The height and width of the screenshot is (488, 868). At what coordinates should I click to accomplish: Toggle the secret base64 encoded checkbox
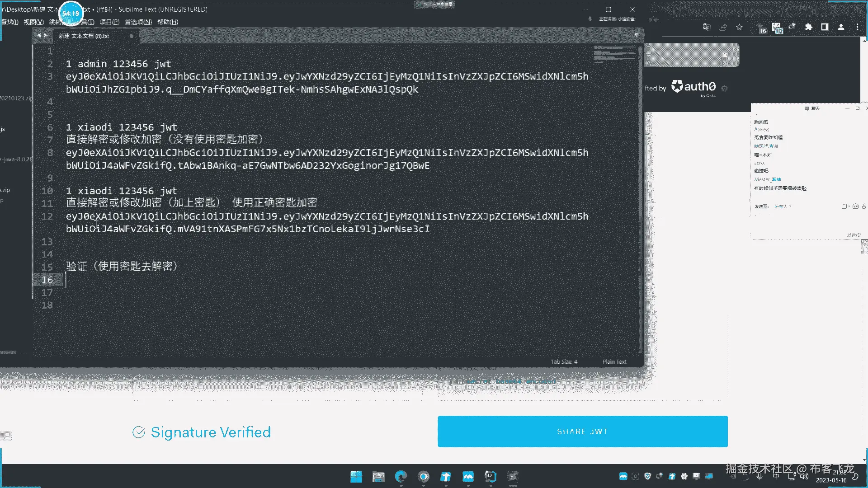460,381
